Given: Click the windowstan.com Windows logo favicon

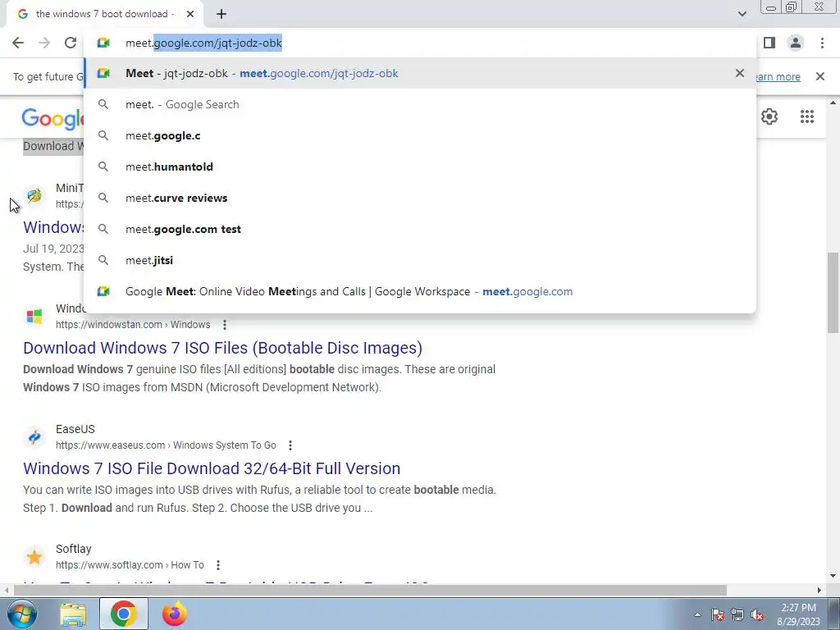Looking at the screenshot, I should pos(34,316).
